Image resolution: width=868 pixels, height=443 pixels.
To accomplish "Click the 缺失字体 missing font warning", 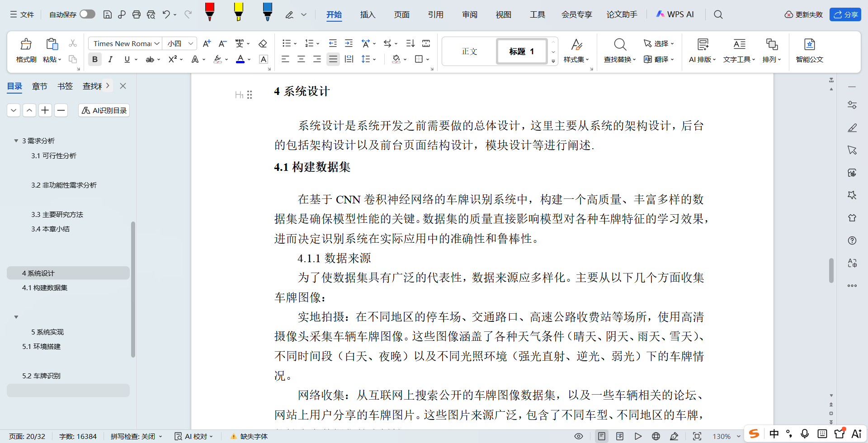I will click(x=249, y=436).
